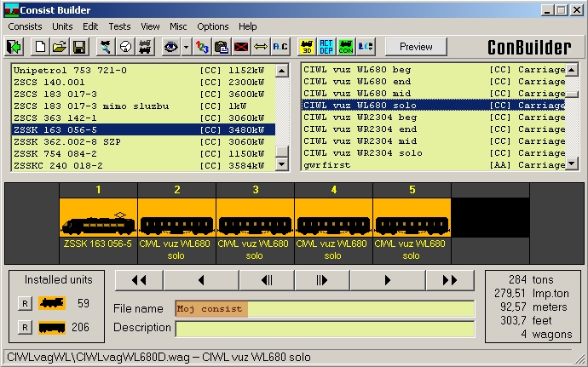Toggle the R button beside wagon count
Screen dimensions: 588x367
click(26, 327)
